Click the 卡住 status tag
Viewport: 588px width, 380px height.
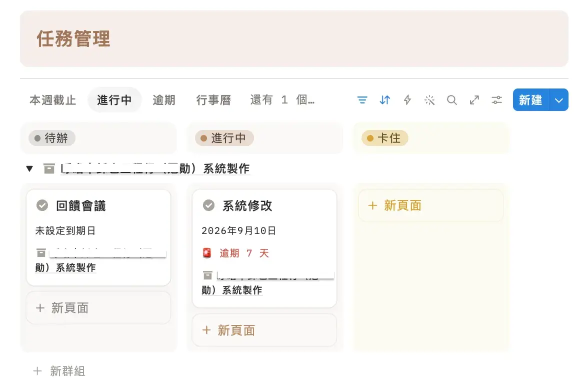[385, 138]
